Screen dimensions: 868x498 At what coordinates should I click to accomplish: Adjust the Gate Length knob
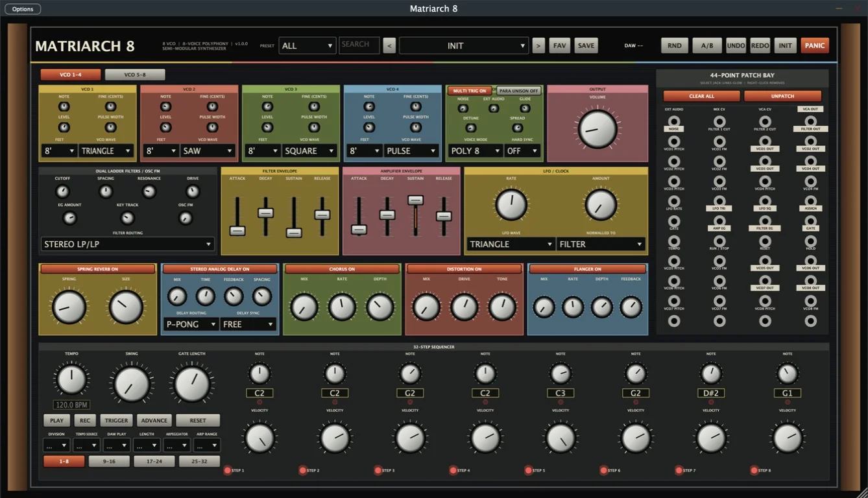(x=192, y=383)
